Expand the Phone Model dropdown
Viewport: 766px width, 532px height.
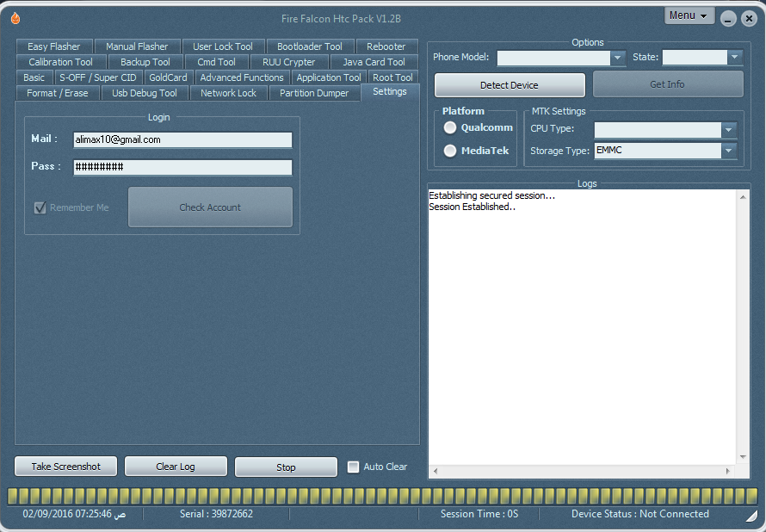(x=617, y=58)
